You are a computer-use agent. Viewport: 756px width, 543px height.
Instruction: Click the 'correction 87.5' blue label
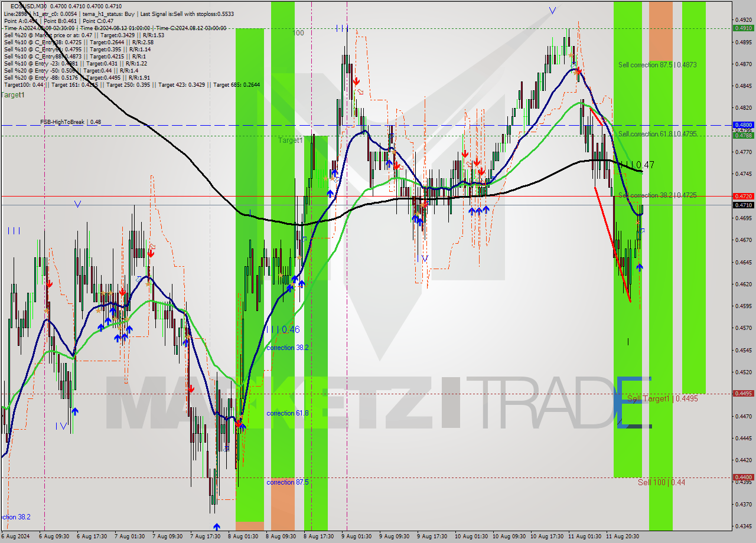click(288, 482)
